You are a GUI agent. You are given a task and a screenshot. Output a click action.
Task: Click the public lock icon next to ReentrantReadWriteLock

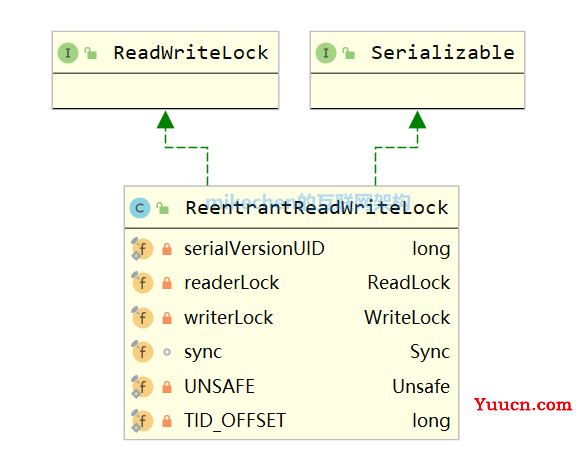pyautogui.click(x=163, y=208)
